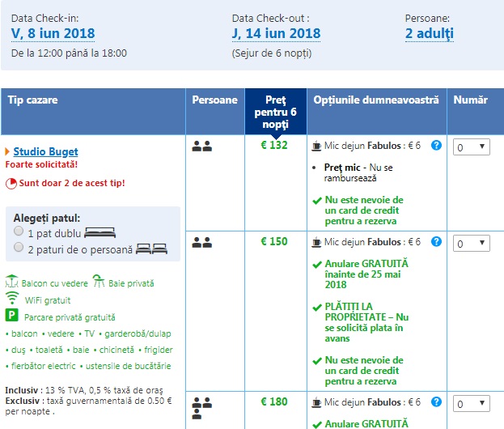The image size is (504, 429).
Task: Open the room count dropdown for €132
Action: [x=471, y=147]
